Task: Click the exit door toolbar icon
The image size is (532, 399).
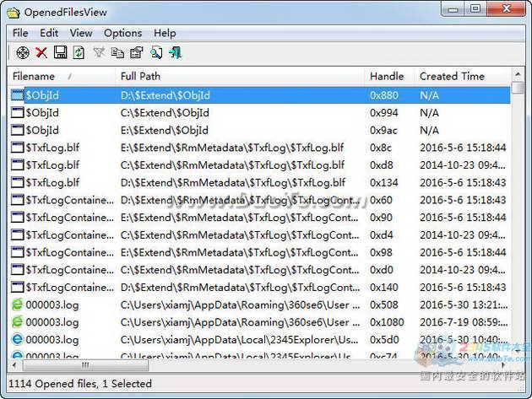Action: 175,53
